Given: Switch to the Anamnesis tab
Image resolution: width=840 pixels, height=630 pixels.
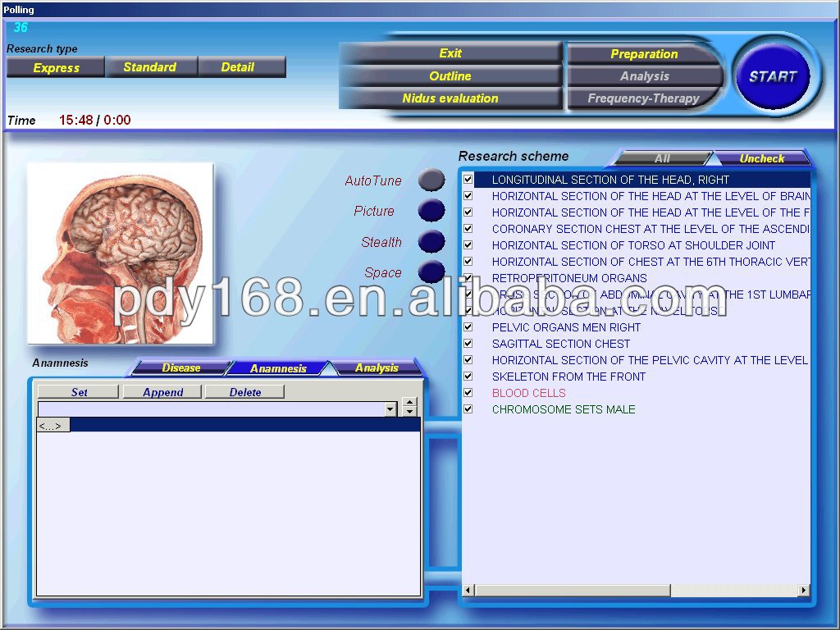Looking at the screenshot, I should coord(278,368).
